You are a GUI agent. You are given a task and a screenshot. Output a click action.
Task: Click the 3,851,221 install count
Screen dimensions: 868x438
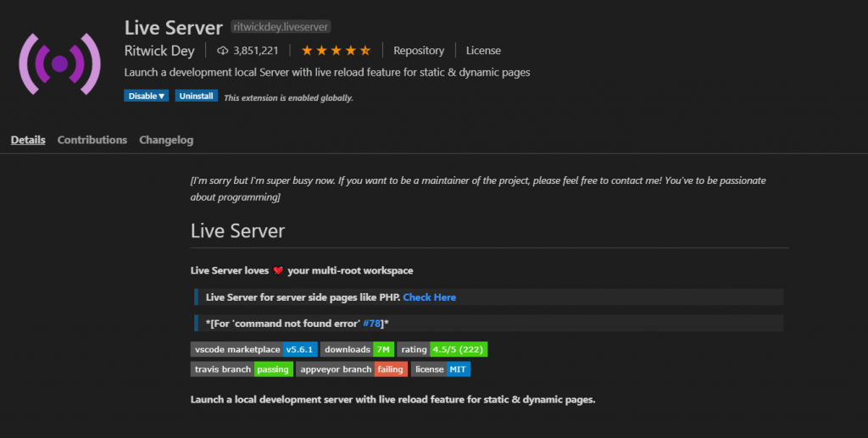[256, 51]
